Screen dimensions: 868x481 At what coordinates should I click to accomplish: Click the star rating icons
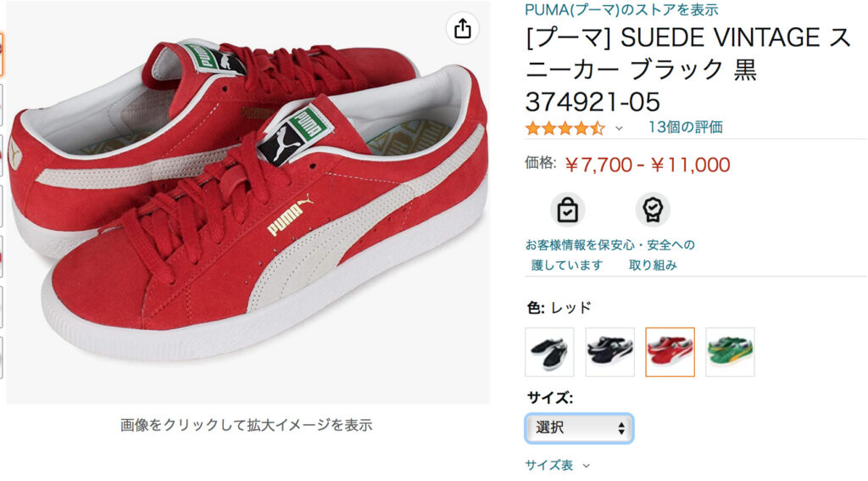565,129
